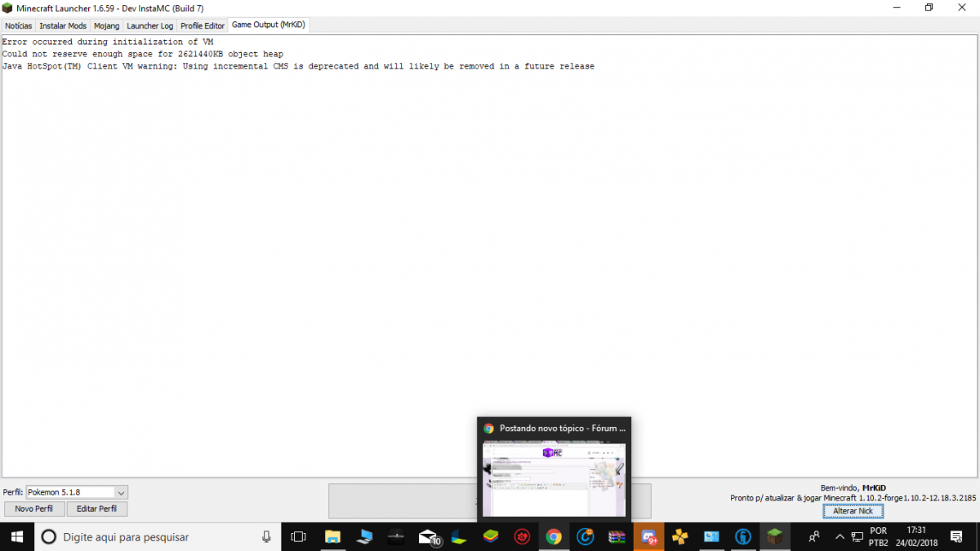The height and width of the screenshot is (551, 980).
Task: Open the Instalar Mods tab
Action: (63, 25)
